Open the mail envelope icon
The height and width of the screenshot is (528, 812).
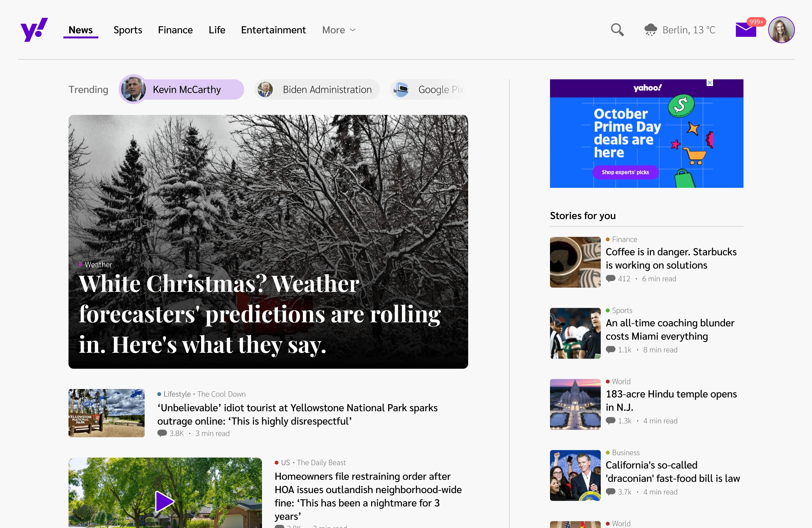coord(746,30)
